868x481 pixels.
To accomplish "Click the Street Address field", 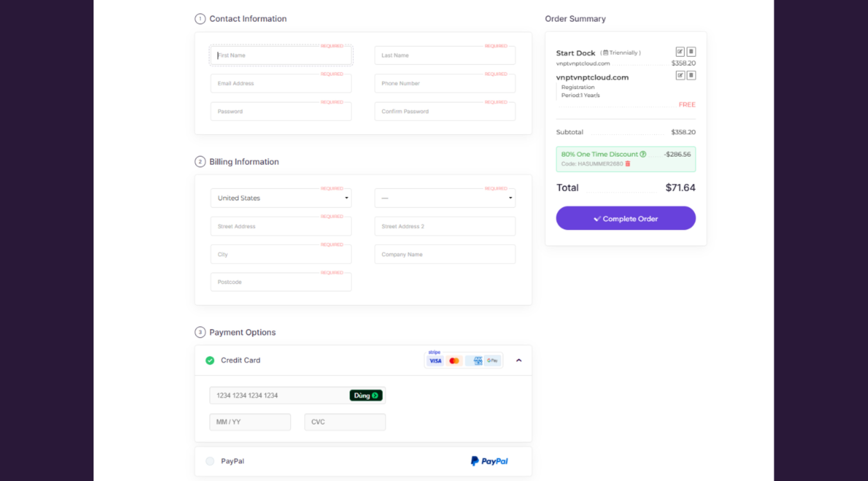I will click(x=281, y=226).
